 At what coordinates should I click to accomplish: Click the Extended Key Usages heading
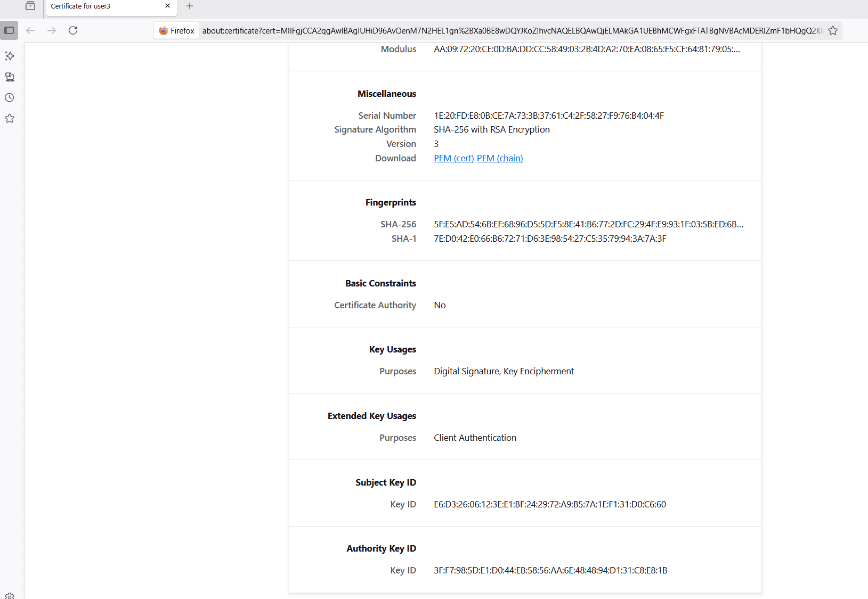coord(372,416)
